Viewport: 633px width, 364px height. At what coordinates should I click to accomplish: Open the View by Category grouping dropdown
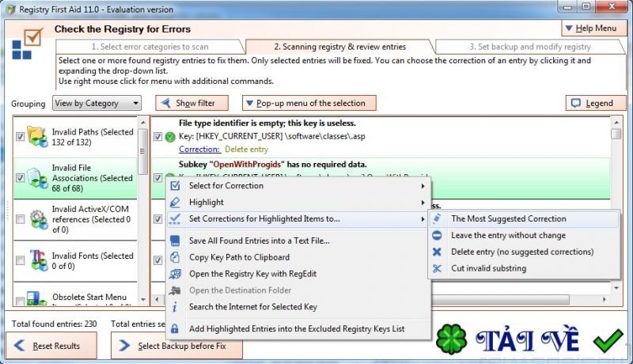point(97,103)
